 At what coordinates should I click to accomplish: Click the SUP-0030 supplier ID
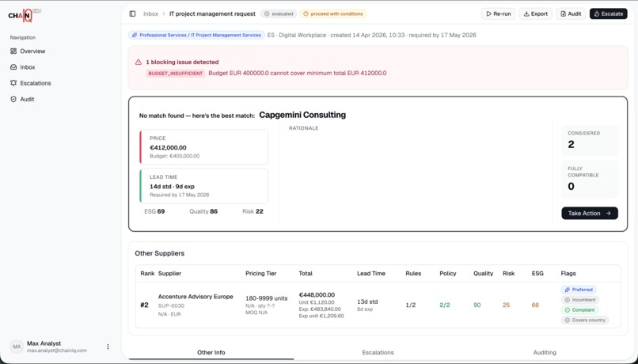[x=171, y=306]
